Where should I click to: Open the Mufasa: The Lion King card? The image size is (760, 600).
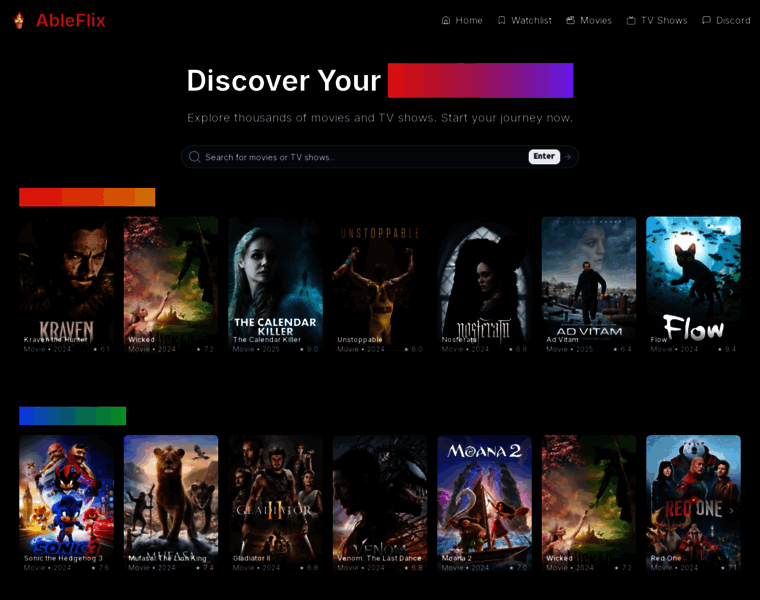click(x=171, y=505)
